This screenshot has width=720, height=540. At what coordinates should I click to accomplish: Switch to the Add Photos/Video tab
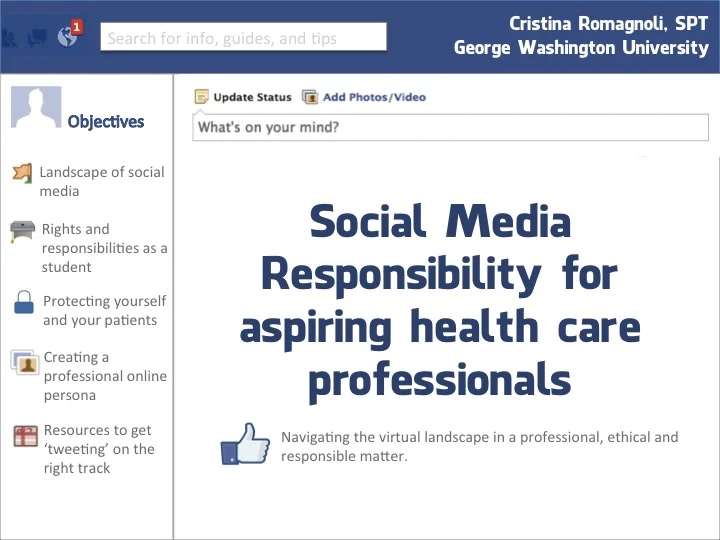[375, 97]
